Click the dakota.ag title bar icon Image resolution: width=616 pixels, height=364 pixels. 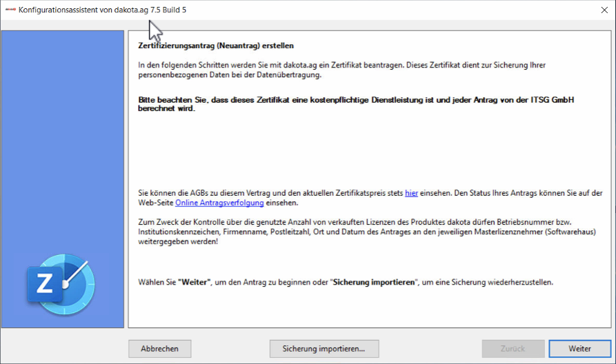10,10
